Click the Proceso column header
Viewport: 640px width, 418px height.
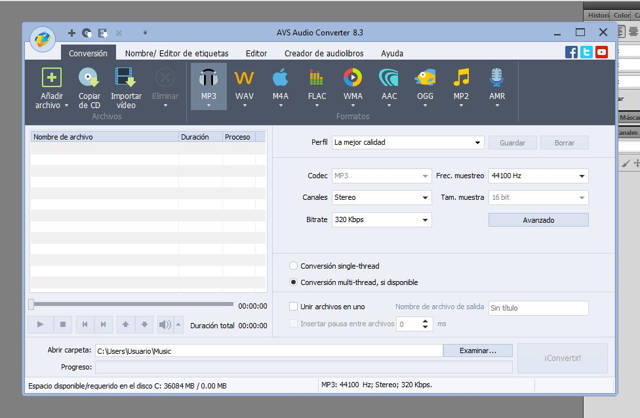240,137
